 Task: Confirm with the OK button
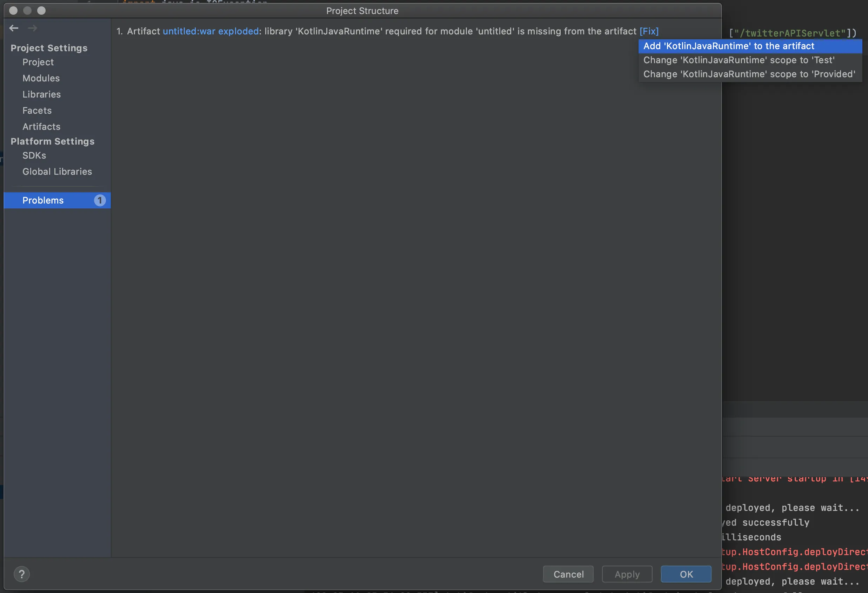[x=686, y=574]
